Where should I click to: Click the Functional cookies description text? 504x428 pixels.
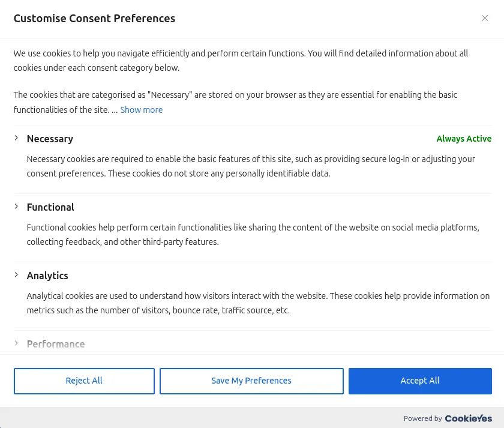pyautogui.click(x=253, y=235)
